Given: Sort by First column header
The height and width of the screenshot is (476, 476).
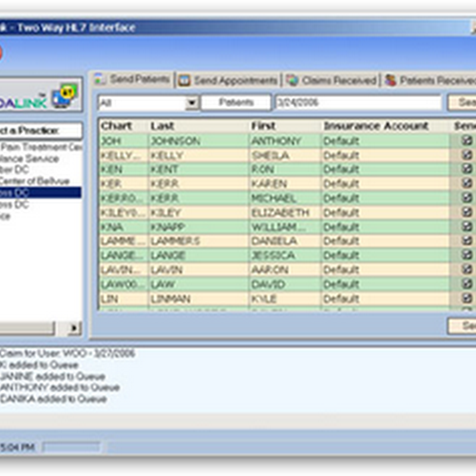Looking at the screenshot, I should [x=286, y=126].
